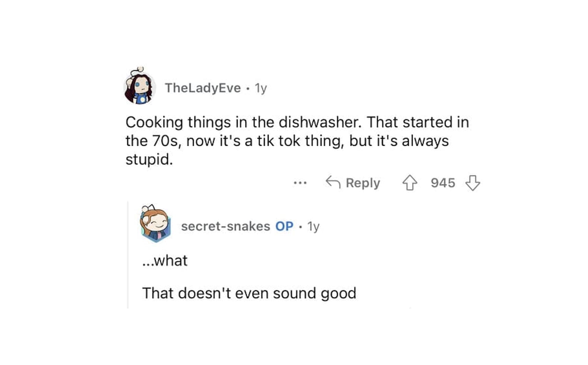Screen dimensions: 588x365
Task: Upvote TheLadyEve's comment
Action: point(410,183)
